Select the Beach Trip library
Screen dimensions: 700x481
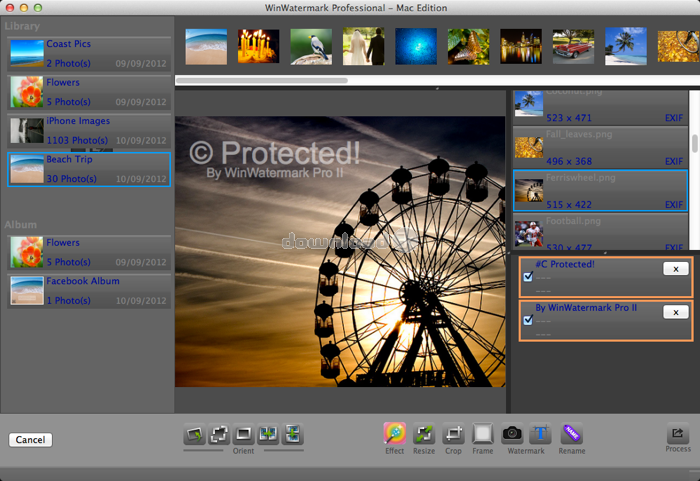coord(89,169)
